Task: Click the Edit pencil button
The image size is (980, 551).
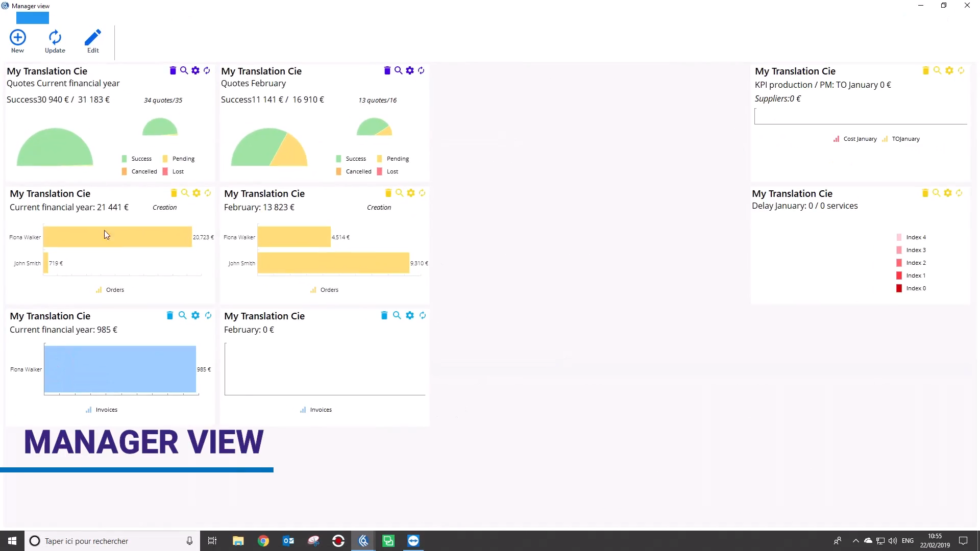Action: click(x=93, y=41)
